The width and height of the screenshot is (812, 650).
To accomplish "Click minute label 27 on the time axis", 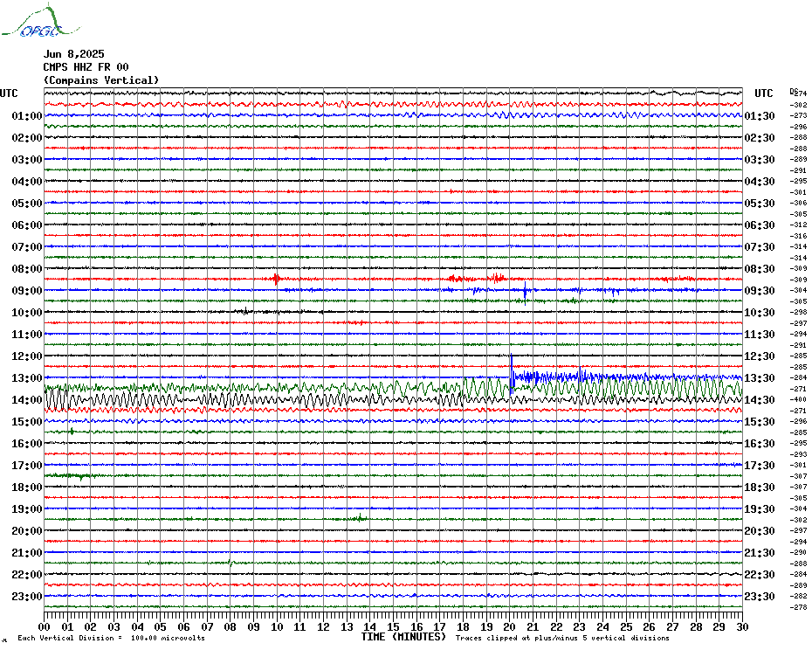I will 672,626.
